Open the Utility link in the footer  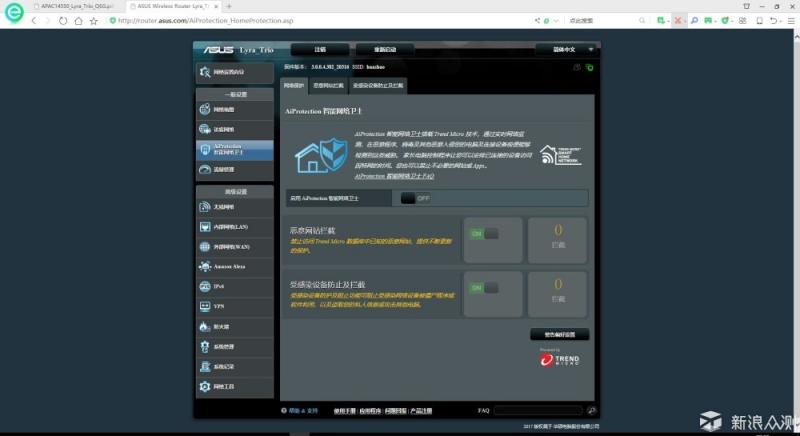click(370, 411)
